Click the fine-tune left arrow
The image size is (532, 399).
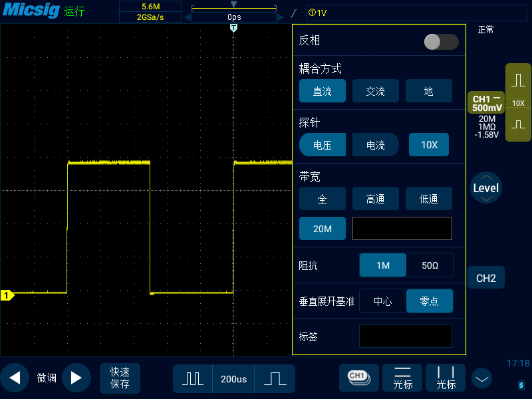point(15,378)
